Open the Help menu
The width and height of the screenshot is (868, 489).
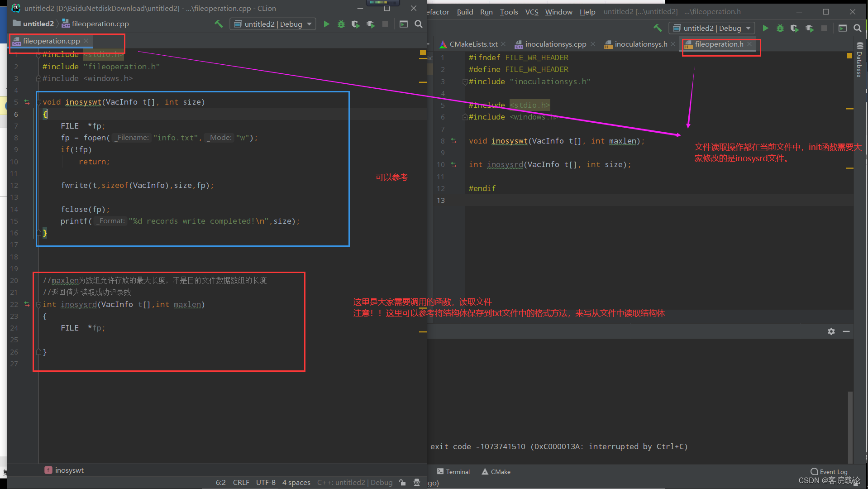pos(587,12)
